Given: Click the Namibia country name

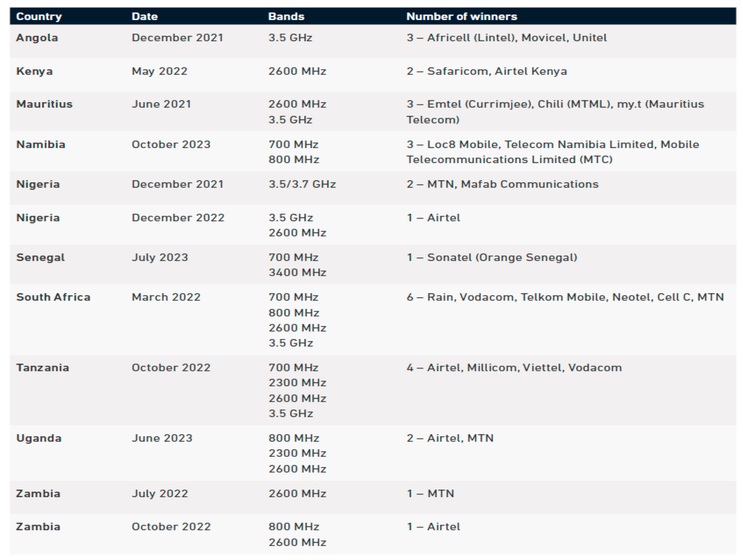Looking at the screenshot, I should (41, 144).
